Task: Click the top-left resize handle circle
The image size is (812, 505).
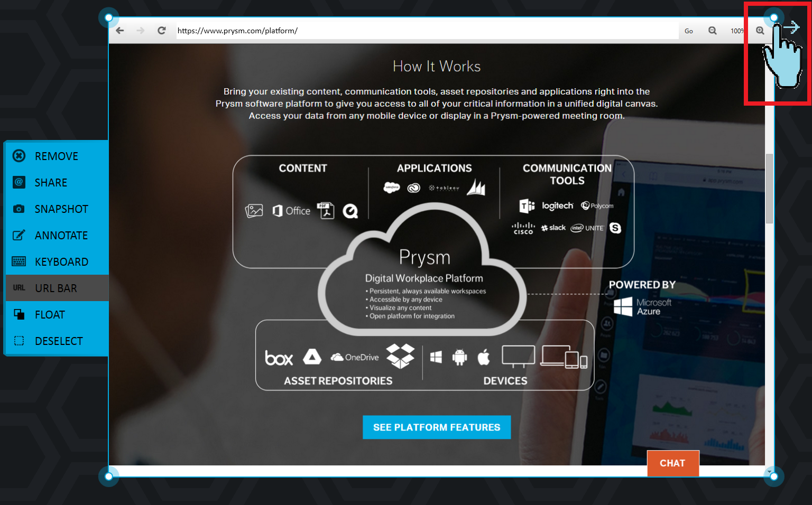Action: coord(109,17)
